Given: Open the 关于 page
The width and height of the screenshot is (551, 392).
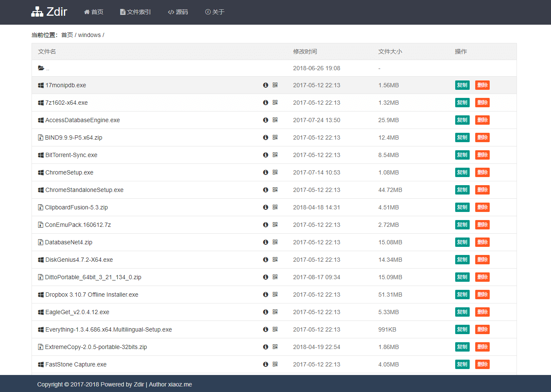Looking at the screenshot, I should (x=215, y=12).
